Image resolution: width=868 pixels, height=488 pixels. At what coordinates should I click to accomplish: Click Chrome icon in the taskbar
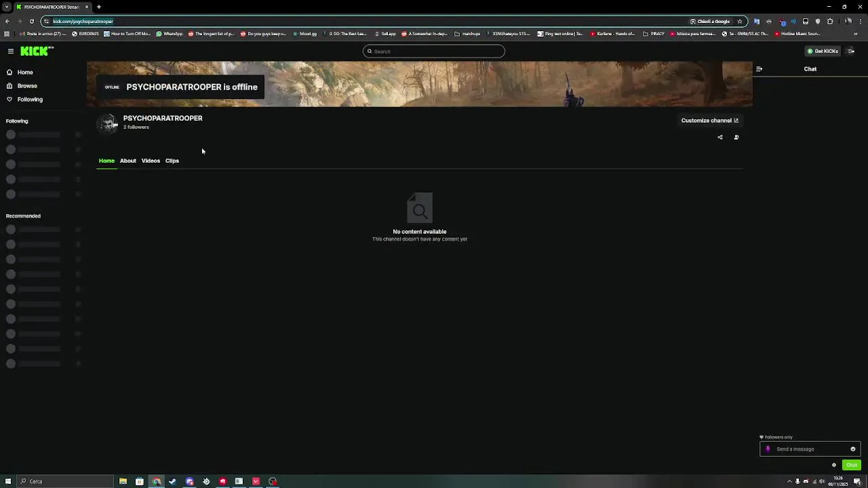[157, 481]
